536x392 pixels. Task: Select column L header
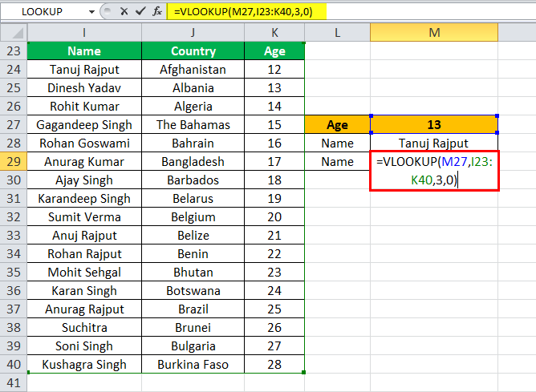(x=337, y=33)
